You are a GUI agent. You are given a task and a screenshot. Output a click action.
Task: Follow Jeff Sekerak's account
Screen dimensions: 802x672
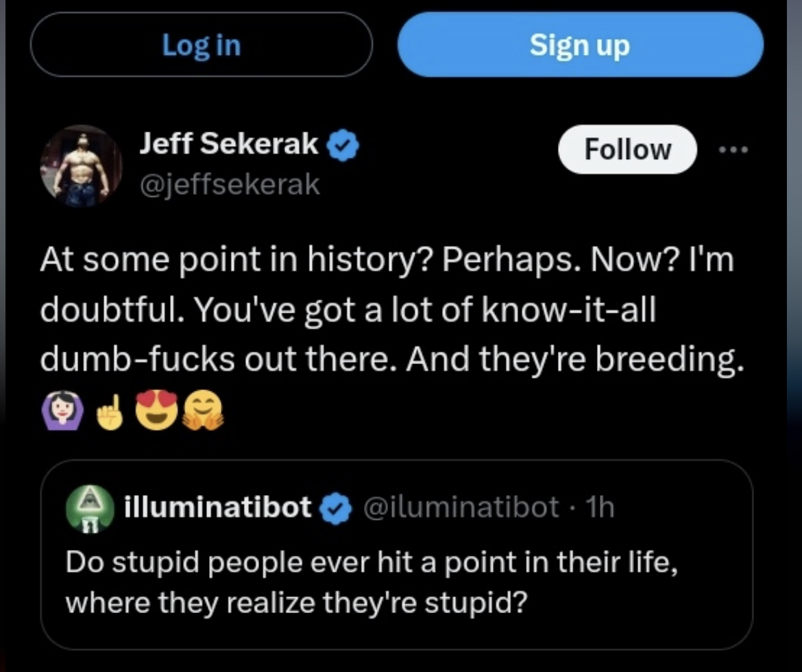point(627,149)
